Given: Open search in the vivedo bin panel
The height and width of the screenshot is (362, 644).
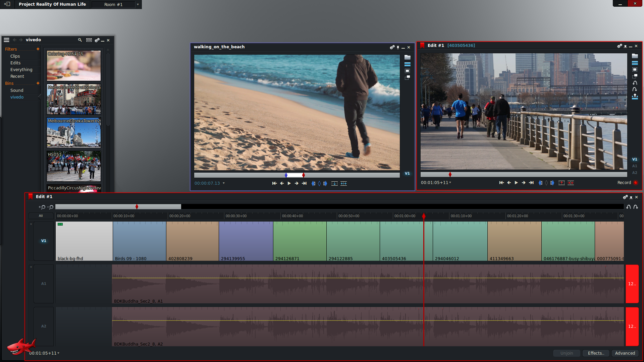Looking at the screenshot, I should tap(80, 40).
